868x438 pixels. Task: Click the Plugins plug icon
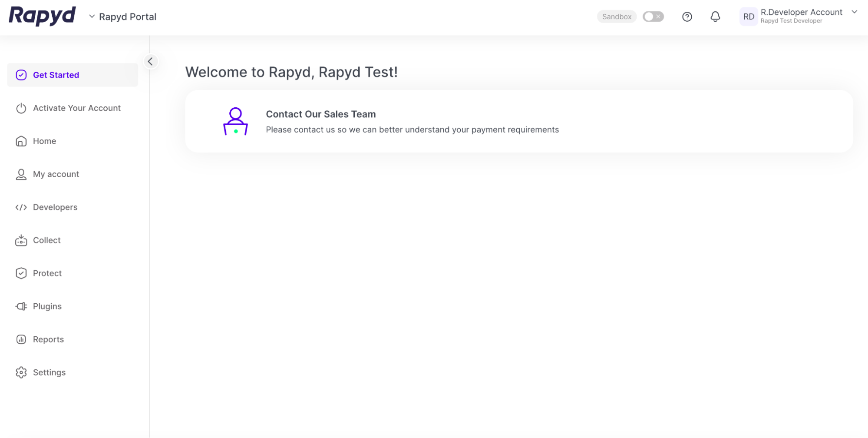[21, 306]
